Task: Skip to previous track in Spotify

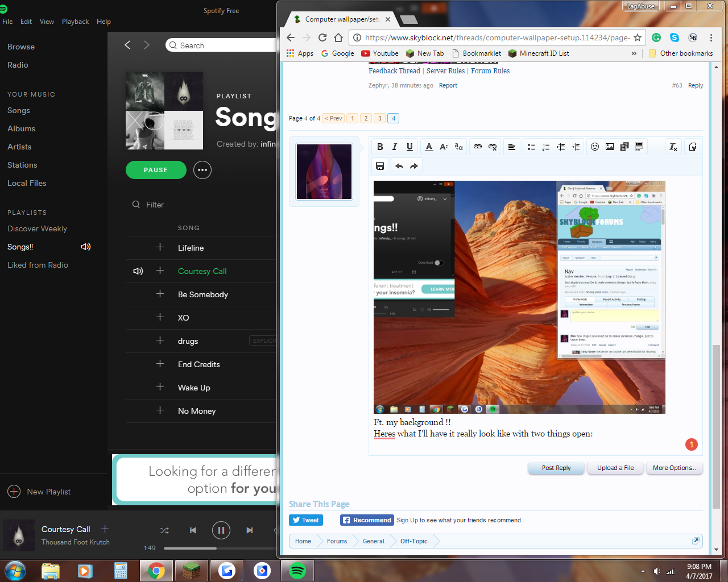Action: tap(193, 530)
